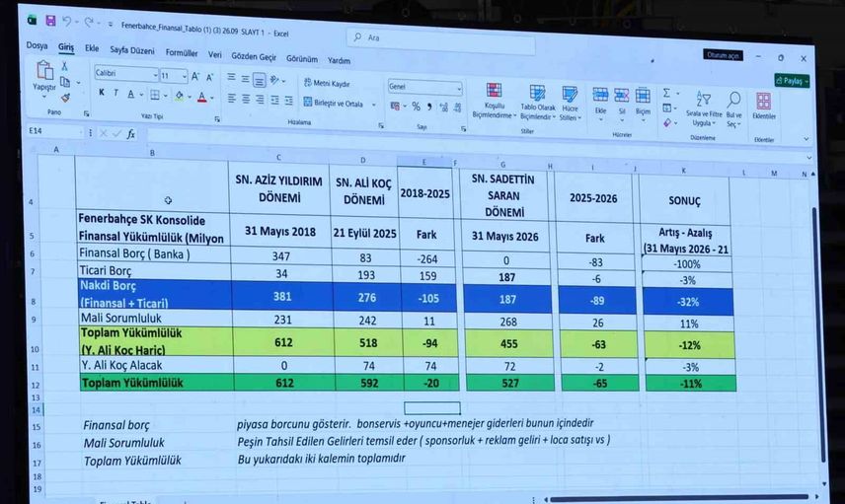Open the Dosya menu
The width and height of the screenshot is (845, 504).
point(37,45)
